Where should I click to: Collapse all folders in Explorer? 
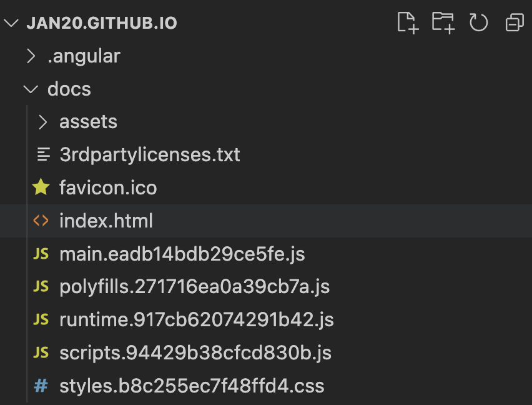[514, 23]
